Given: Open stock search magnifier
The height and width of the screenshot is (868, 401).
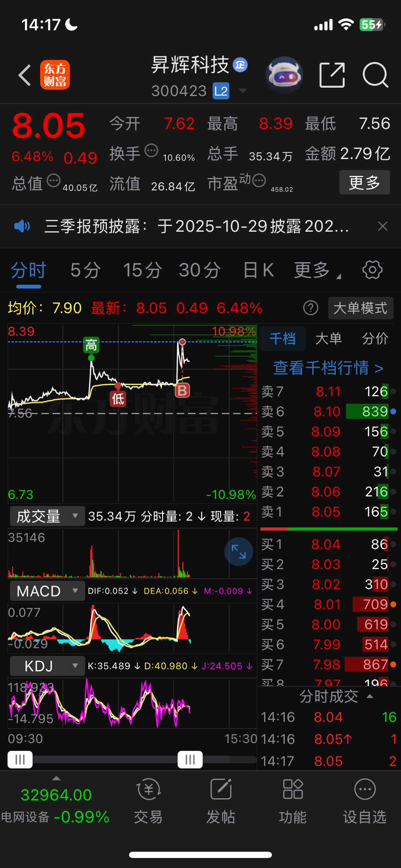Looking at the screenshot, I should 375,75.
